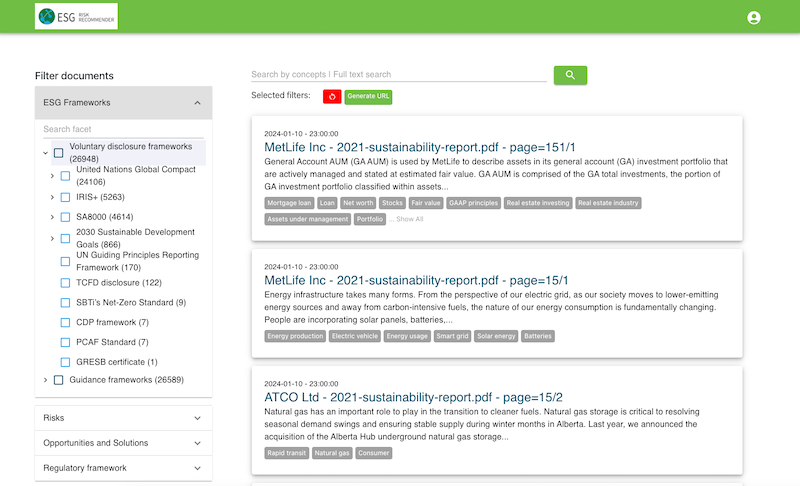The image size is (800, 486).
Task: Check the 2030 Sustainable Development Goals checkbox
Action: 65,238
